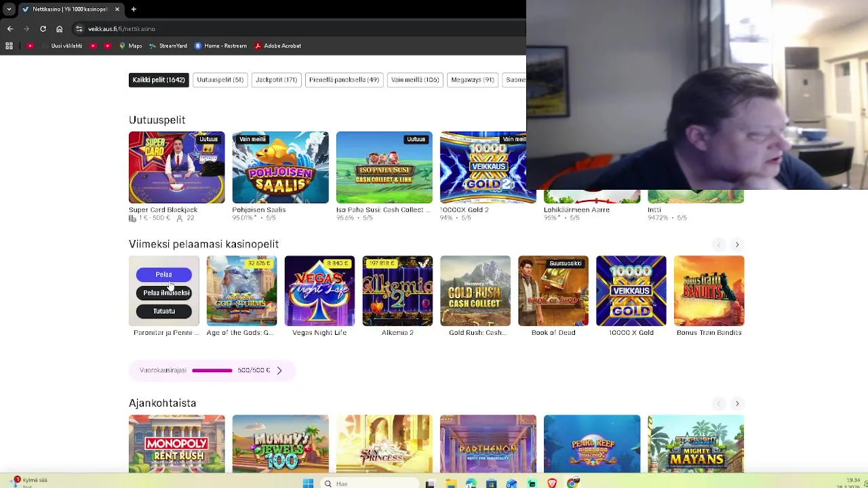Click the Lohikäärmeen Aarre game title
868x488 pixels.
(x=576, y=209)
